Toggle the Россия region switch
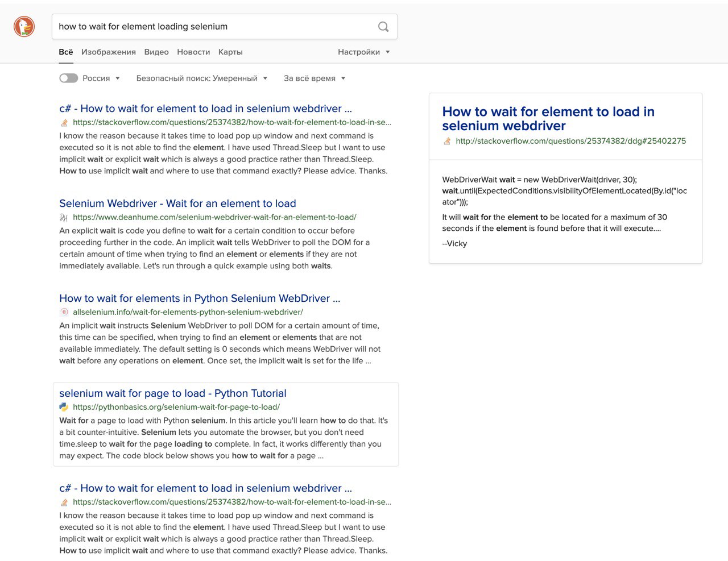 point(69,78)
